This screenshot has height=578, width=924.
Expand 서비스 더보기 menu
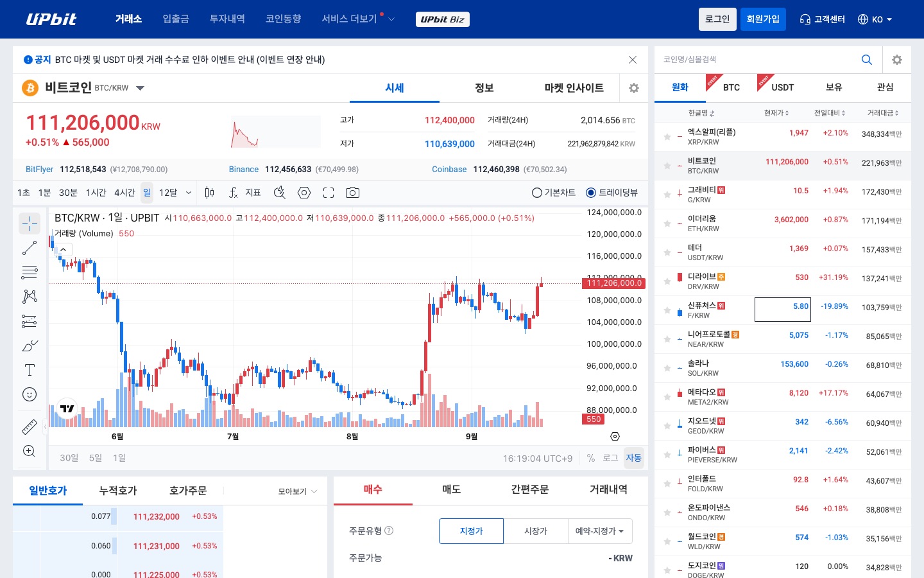(x=358, y=19)
